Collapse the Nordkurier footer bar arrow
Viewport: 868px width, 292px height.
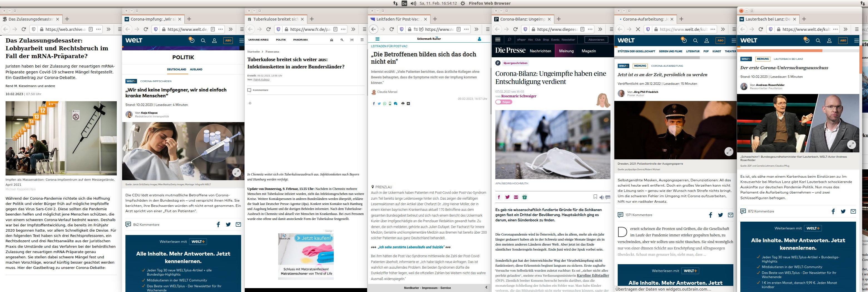pyautogui.click(x=486, y=288)
